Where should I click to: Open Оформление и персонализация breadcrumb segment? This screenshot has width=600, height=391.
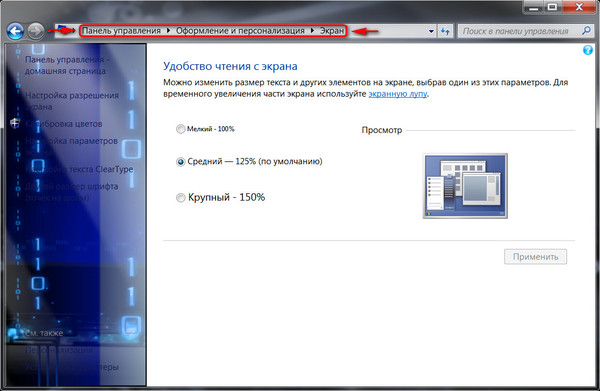240,31
